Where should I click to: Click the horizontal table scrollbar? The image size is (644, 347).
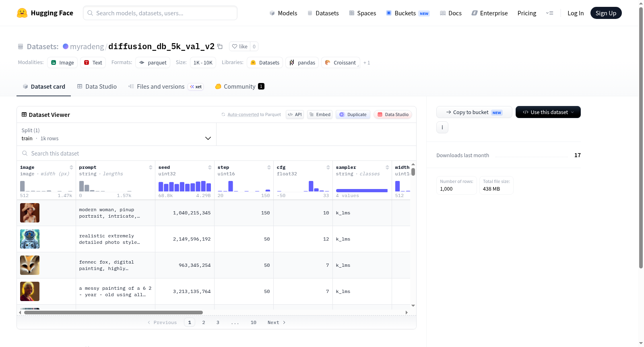(x=113, y=312)
